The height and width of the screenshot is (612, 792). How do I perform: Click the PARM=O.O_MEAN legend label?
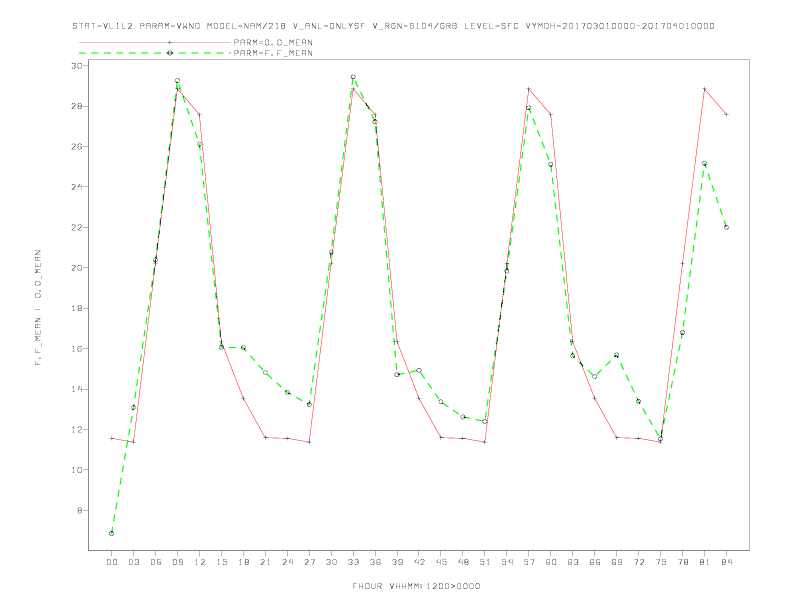(273, 42)
